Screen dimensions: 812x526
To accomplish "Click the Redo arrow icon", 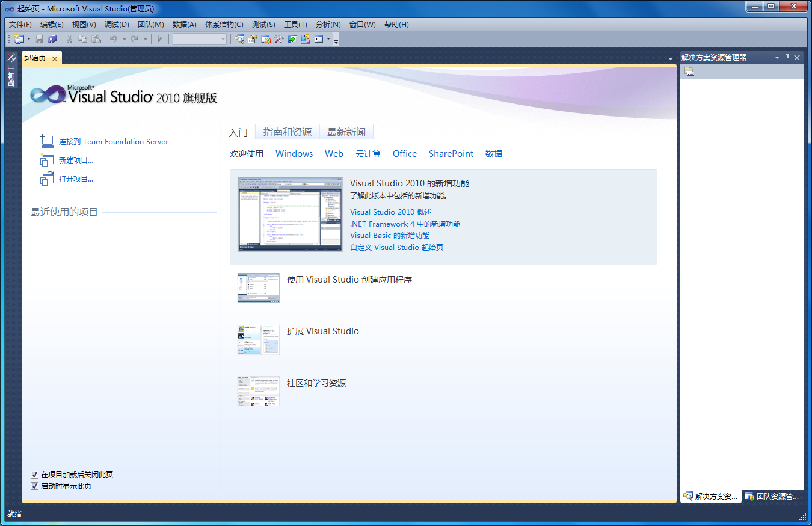I will pos(135,39).
